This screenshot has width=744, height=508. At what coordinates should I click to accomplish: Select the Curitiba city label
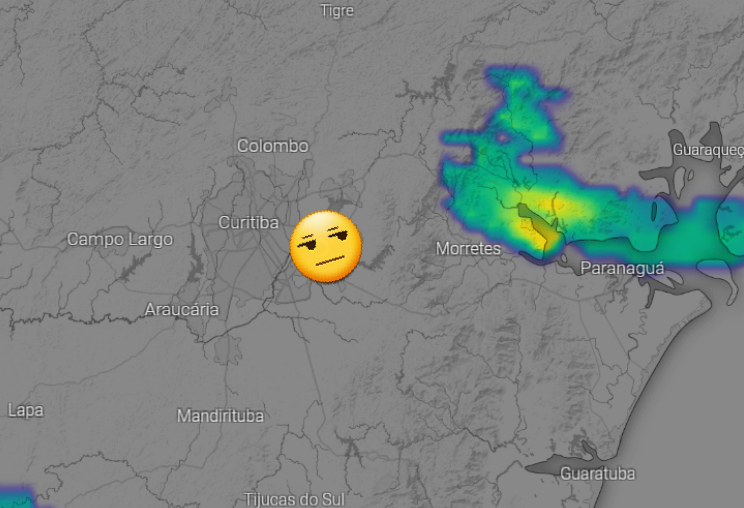(x=248, y=222)
